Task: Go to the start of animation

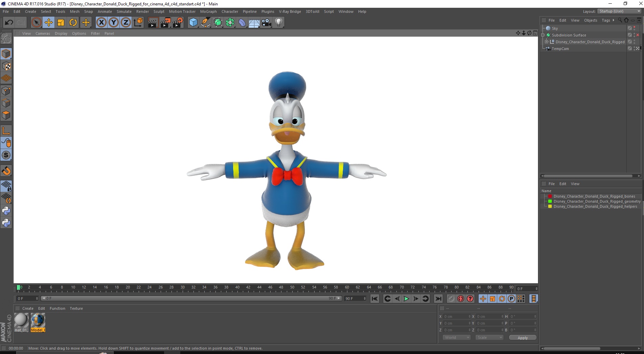Action: (374, 299)
